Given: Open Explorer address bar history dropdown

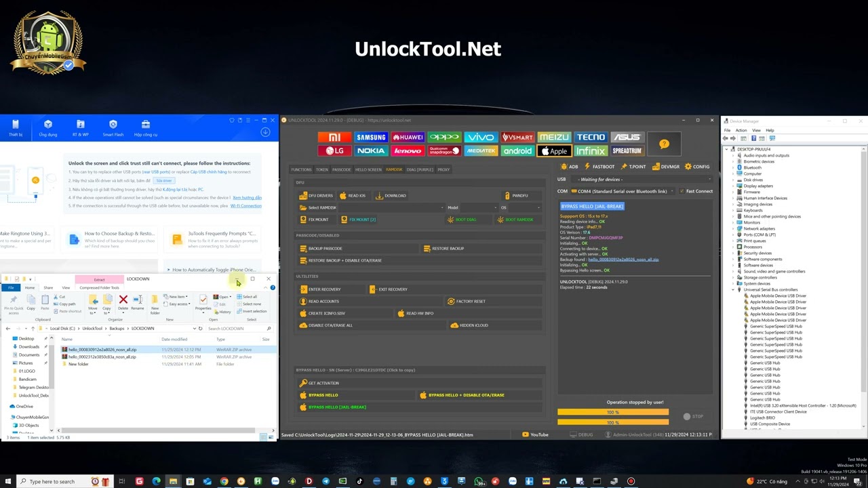Looking at the screenshot, I should tap(195, 329).
